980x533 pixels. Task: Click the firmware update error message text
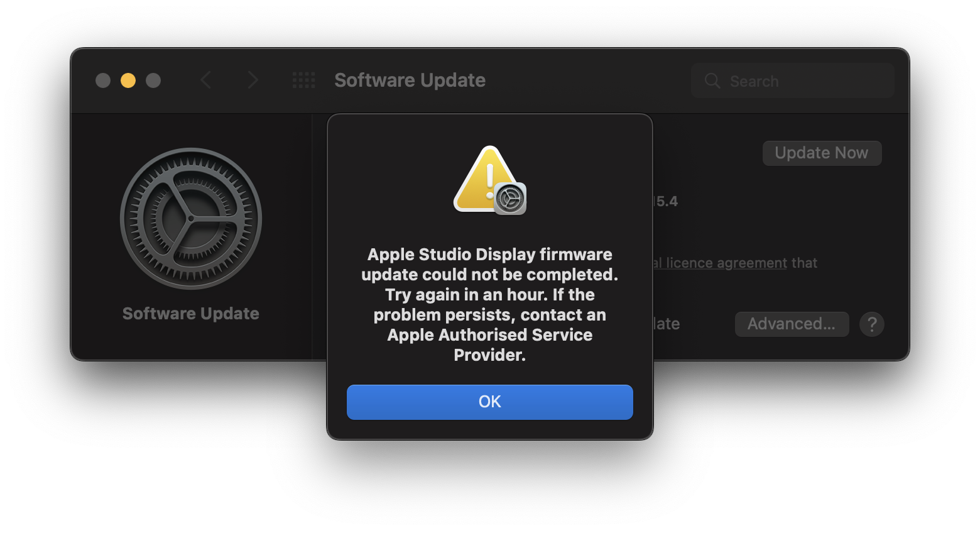pyautogui.click(x=489, y=305)
